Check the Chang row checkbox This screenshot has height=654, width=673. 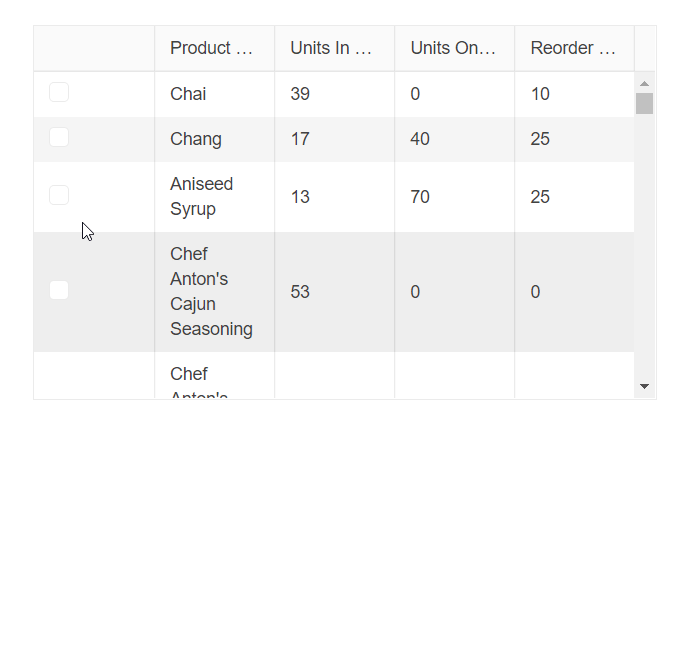(x=59, y=138)
